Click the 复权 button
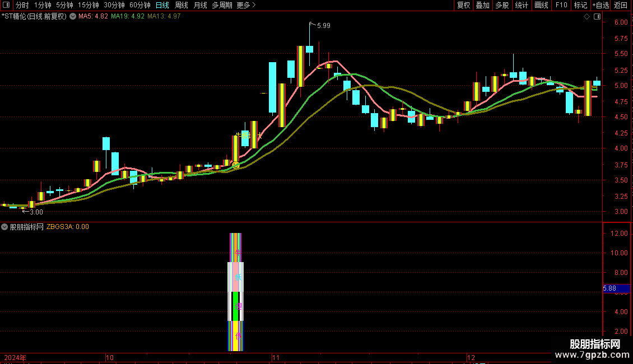This screenshot has width=633, height=364. click(x=463, y=5)
